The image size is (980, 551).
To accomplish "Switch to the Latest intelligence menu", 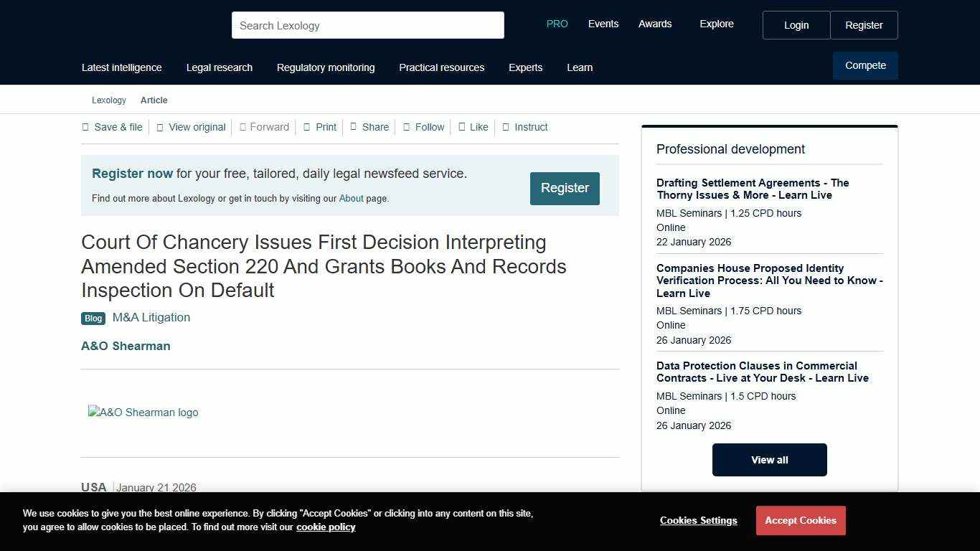I will click(121, 67).
